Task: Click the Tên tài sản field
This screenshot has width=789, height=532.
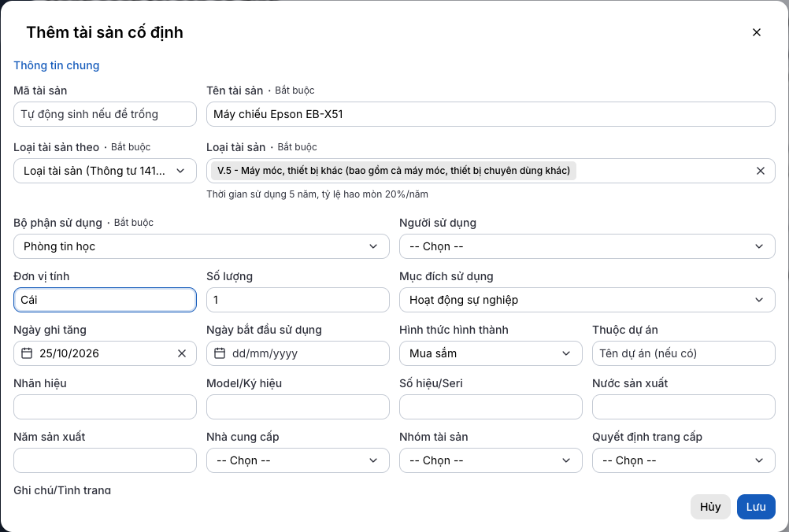Action: tap(491, 114)
